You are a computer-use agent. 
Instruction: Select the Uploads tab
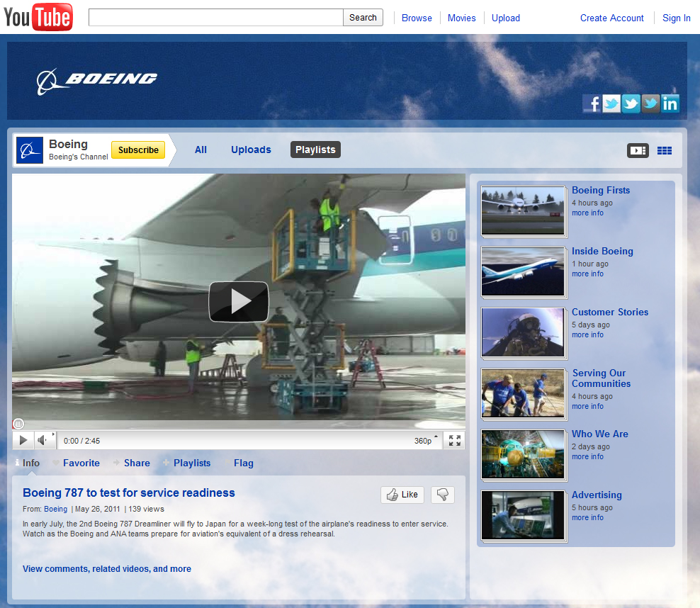(x=251, y=150)
